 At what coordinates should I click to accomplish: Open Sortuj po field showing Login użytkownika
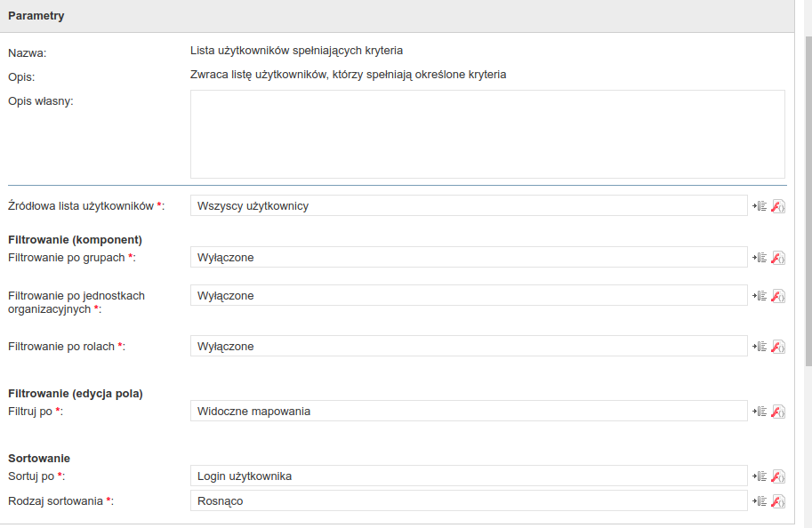pyautogui.click(x=469, y=476)
